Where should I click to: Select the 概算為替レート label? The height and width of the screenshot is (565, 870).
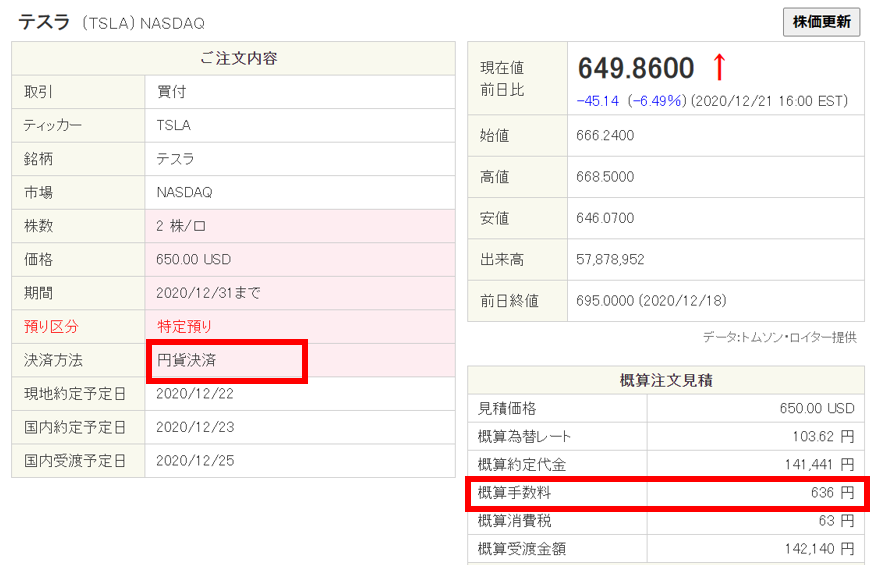click(x=524, y=436)
